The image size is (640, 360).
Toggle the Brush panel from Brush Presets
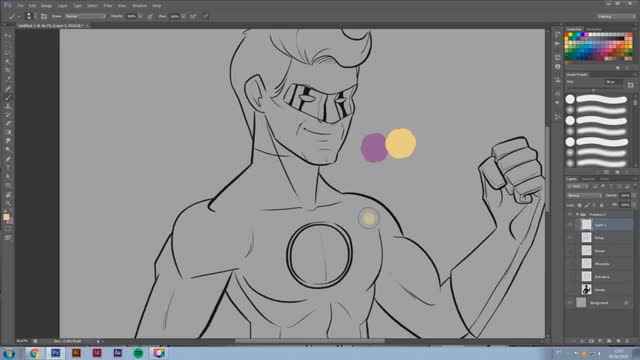[631, 84]
